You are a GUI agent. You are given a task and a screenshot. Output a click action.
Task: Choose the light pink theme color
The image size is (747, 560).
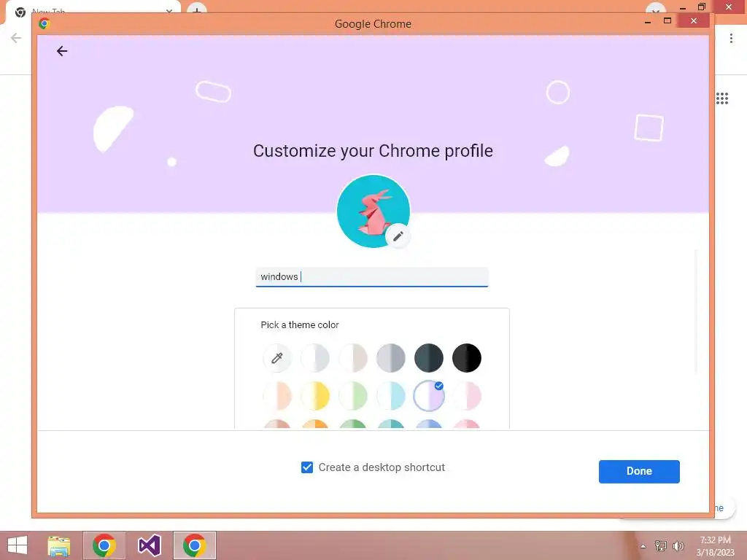point(467,396)
